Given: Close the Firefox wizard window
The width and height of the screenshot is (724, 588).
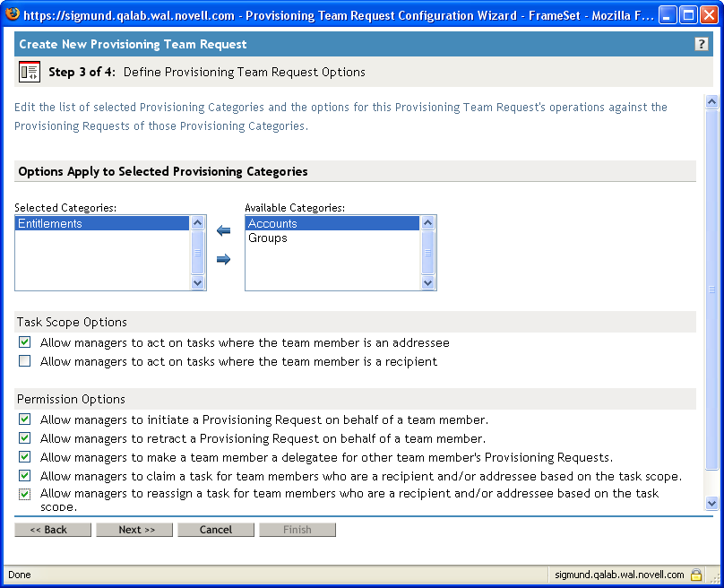Looking at the screenshot, I should tap(709, 14).
